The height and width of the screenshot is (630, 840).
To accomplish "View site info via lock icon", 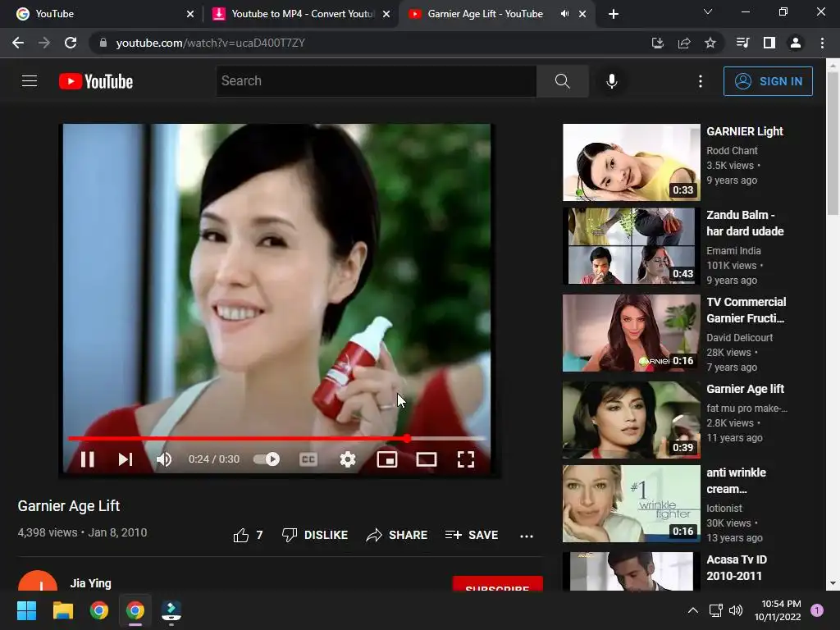I will pos(103,43).
